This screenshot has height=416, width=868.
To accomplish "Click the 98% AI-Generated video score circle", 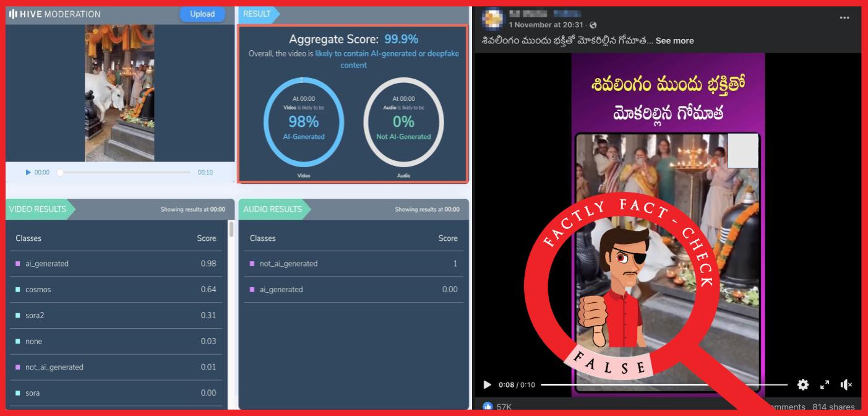I will pyautogui.click(x=304, y=122).
